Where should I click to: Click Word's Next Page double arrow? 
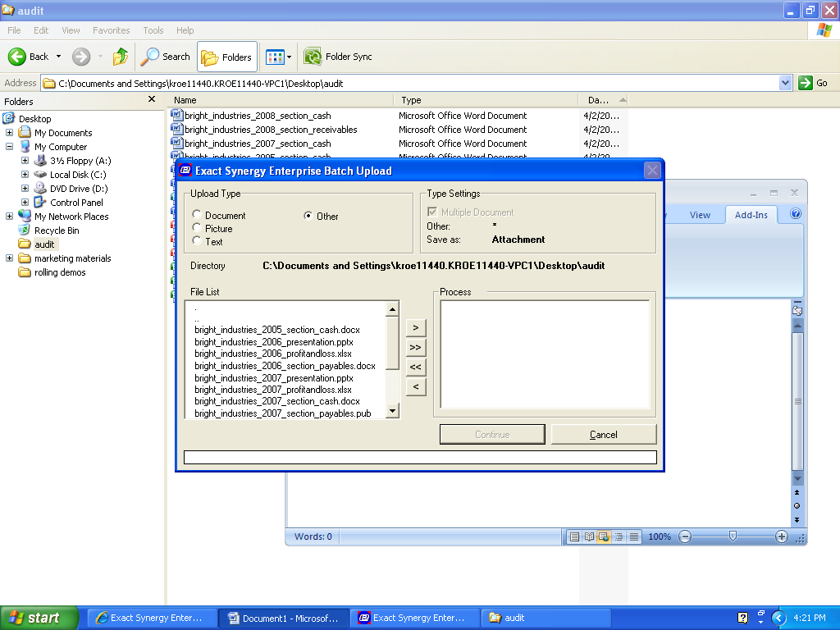tap(797, 519)
